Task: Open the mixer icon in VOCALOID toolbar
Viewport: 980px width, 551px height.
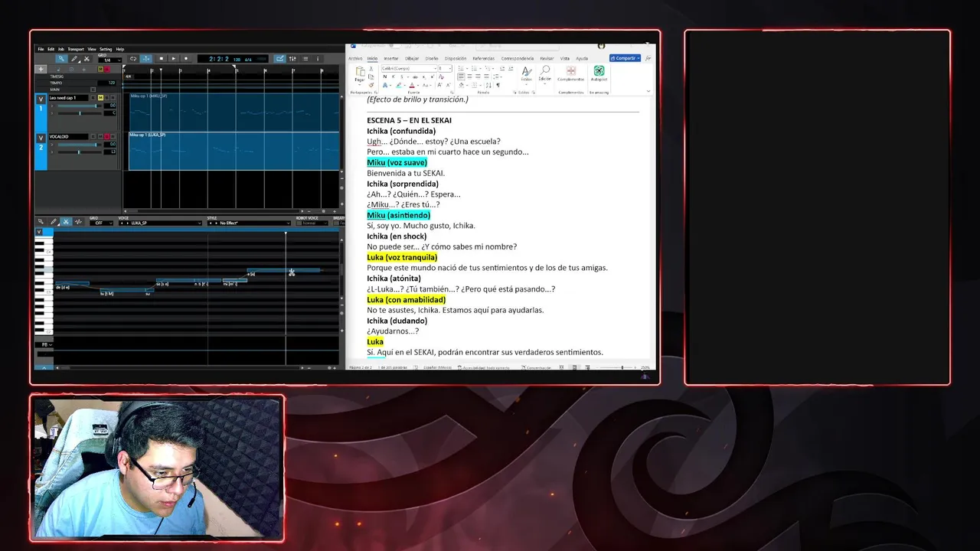Action: tap(292, 58)
